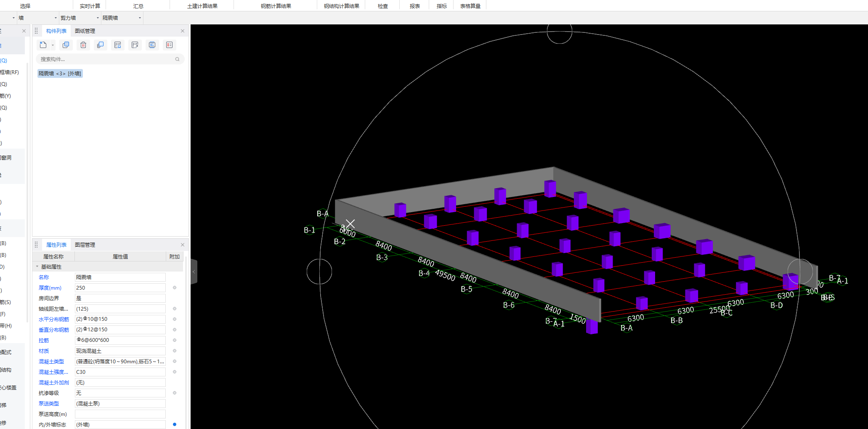Collapse side panels with the viewport edge chevron
The image size is (868, 429).
click(x=194, y=272)
